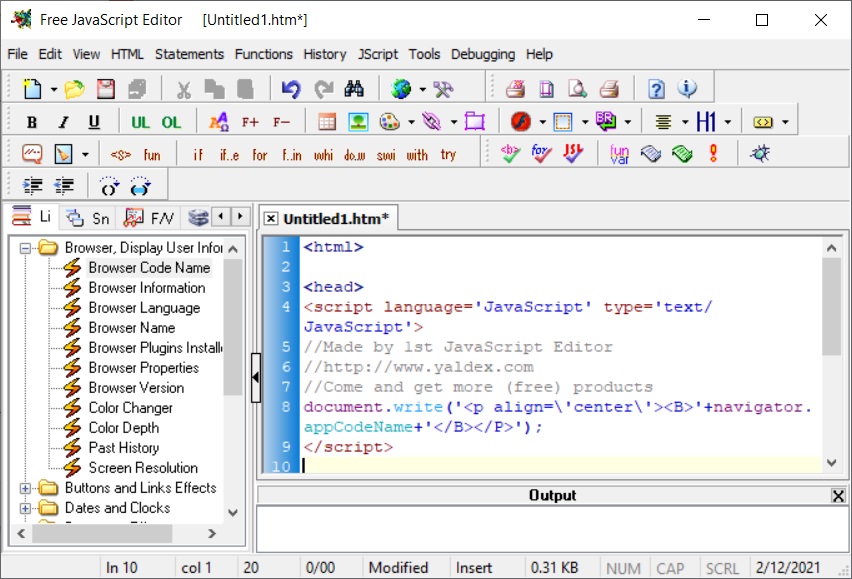The width and height of the screenshot is (852, 579).
Task: Insert an if statement
Action: [198, 155]
